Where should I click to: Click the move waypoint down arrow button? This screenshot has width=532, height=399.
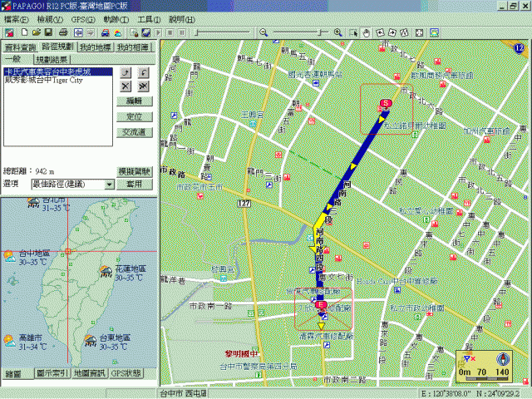(144, 72)
